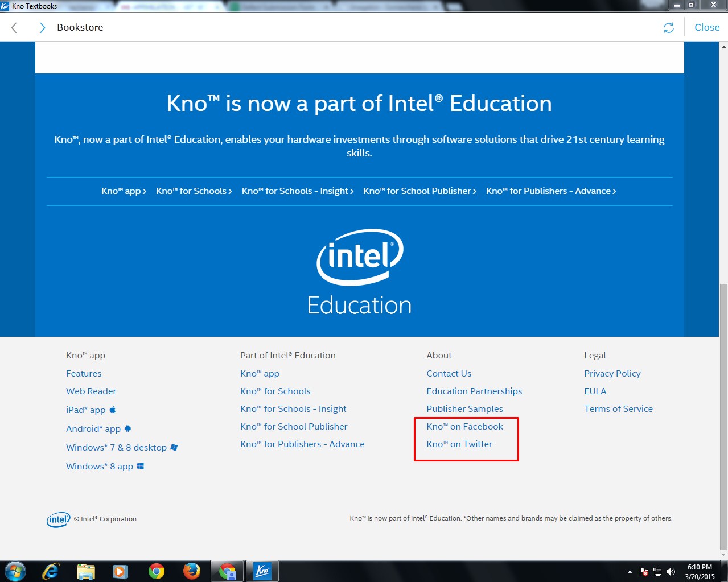Go forward with the right arrow icon
The image size is (728, 582).
click(x=42, y=27)
